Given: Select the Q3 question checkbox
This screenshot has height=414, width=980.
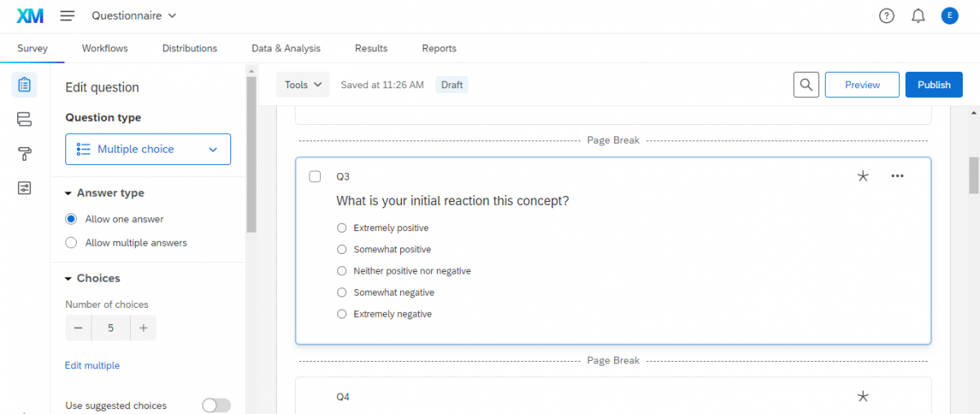Looking at the screenshot, I should pos(315,176).
